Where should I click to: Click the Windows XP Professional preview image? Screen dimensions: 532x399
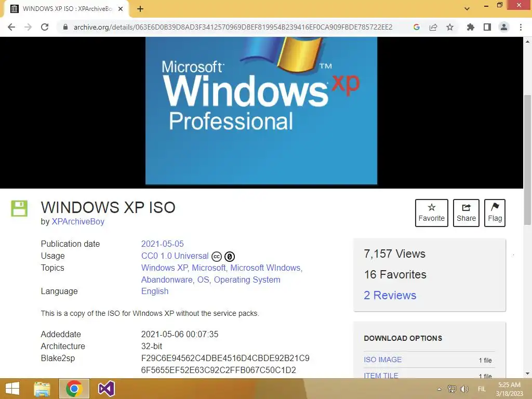click(x=261, y=111)
